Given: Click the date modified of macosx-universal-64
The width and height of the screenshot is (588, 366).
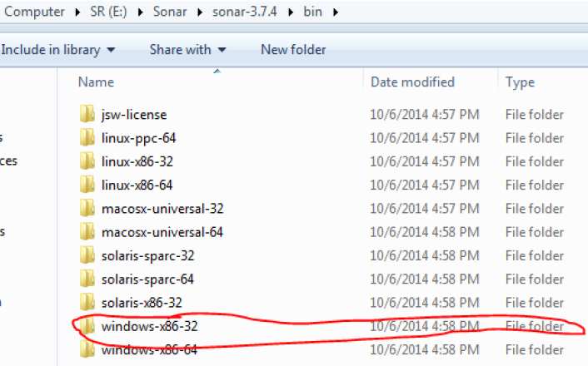Looking at the screenshot, I should click(425, 232).
